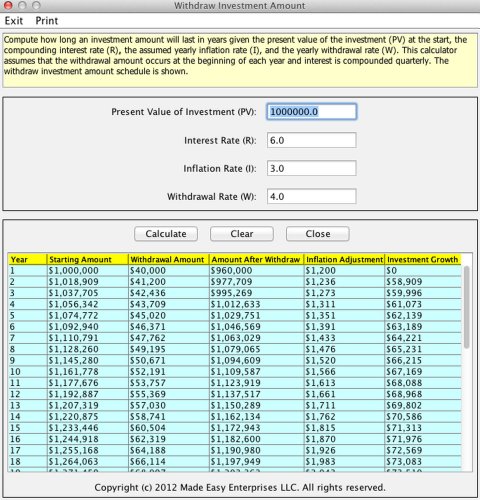Select the Starting Amount column header
Screen dimensions: 480x500
click(88, 259)
